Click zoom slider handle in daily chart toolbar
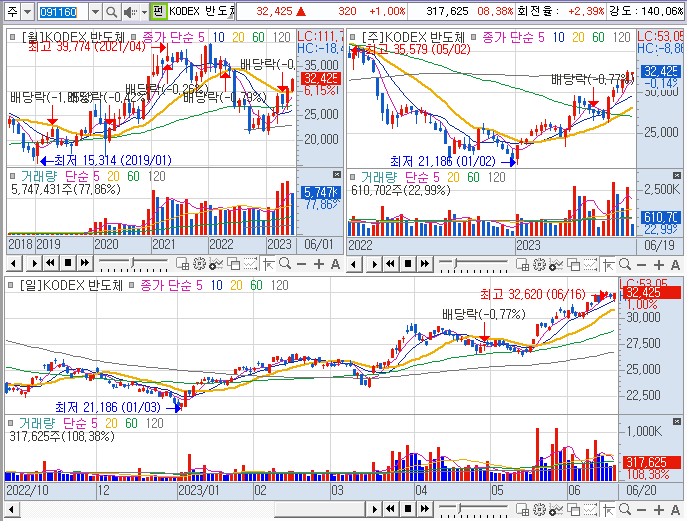This screenshot has height=521, width=687. pos(460,509)
